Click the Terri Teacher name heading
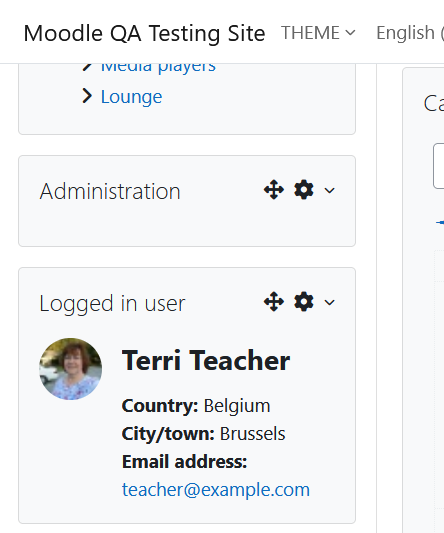The width and height of the screenshot is (444, 533). pyautogui.click(x=206, y=361)
